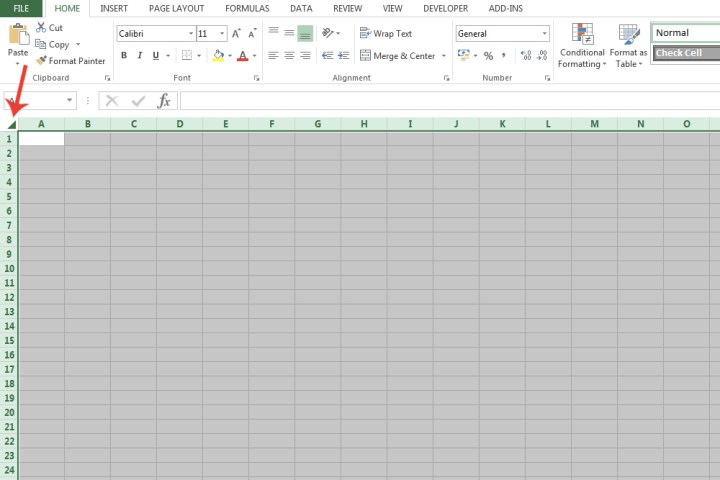Toggle bold formatting

(x=124, y=56)
